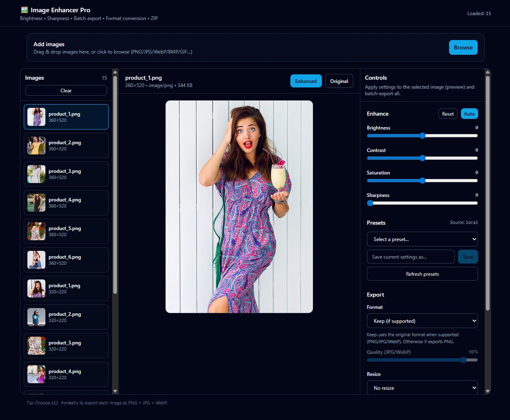This screenshot has height=420, width=510.
Task: Reset enhancement settings
Action: (448, 114)
